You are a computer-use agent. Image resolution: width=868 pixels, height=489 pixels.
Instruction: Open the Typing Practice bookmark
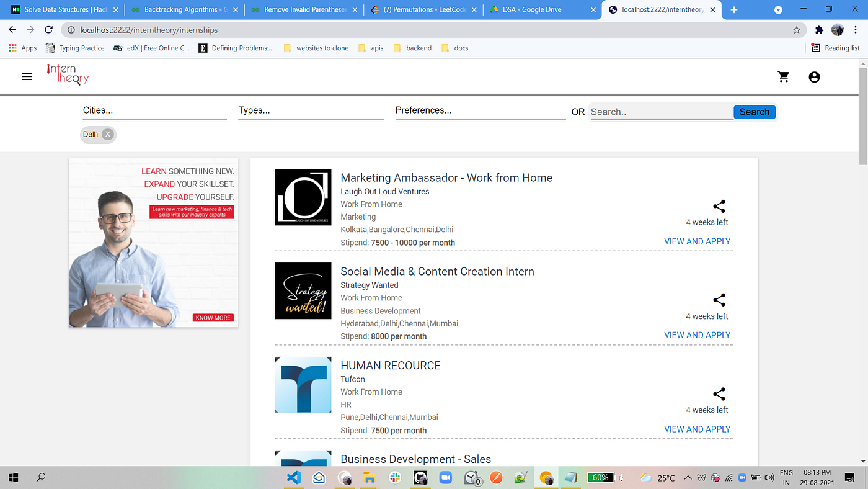[75, 48]
